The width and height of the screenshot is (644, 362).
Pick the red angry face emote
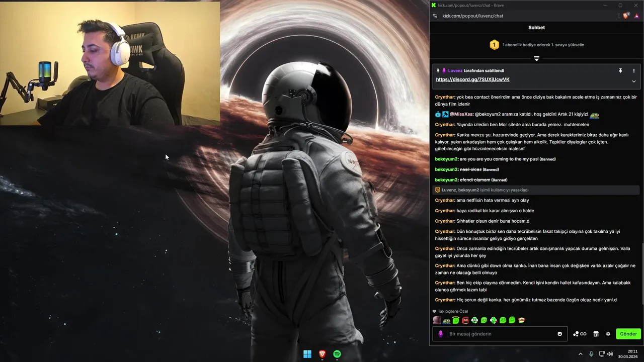pos(465,320)
